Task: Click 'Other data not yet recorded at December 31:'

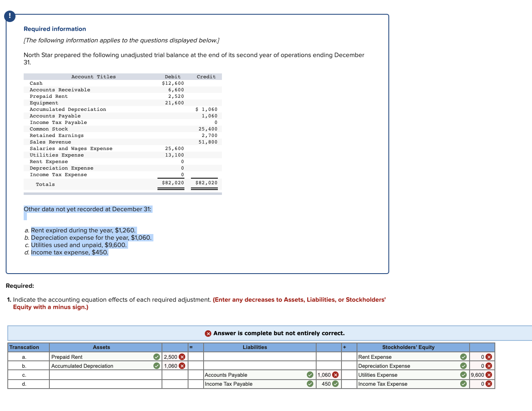Action: (x=87, y=209)
